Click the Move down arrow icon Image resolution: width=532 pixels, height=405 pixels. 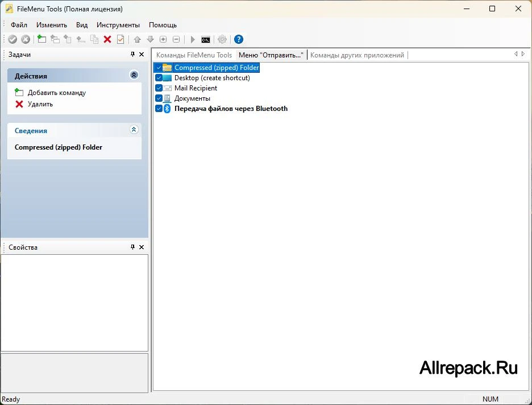coord(150,39)
